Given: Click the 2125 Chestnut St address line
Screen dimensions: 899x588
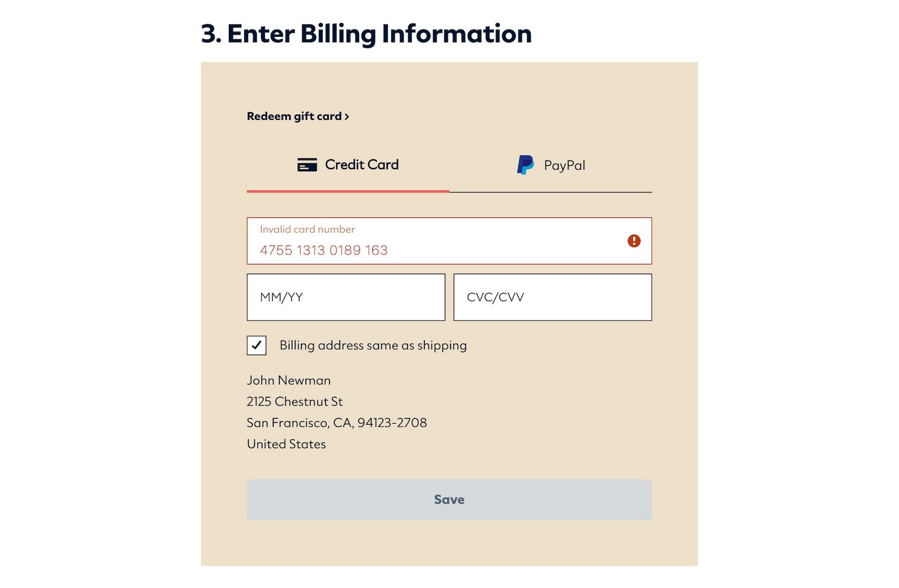Looking at the screenshot, I should (x=295, y=402).
